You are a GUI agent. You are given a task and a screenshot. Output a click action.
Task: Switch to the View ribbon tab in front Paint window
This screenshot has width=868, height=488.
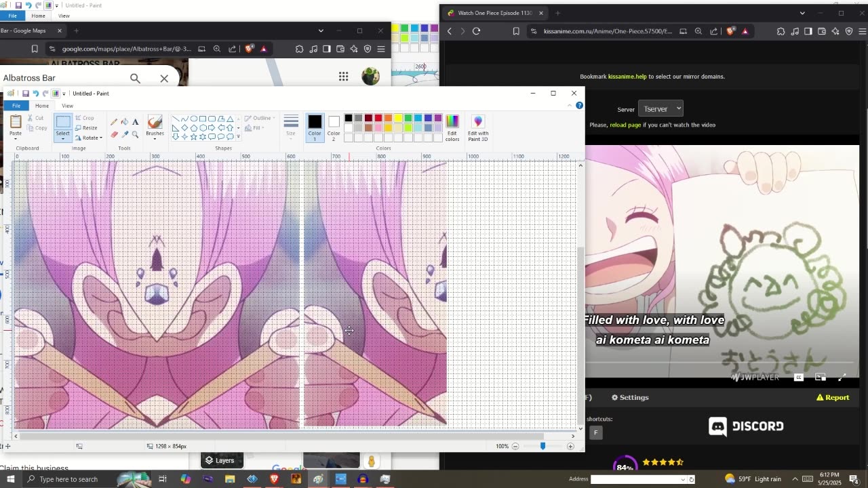pos(67,106)
